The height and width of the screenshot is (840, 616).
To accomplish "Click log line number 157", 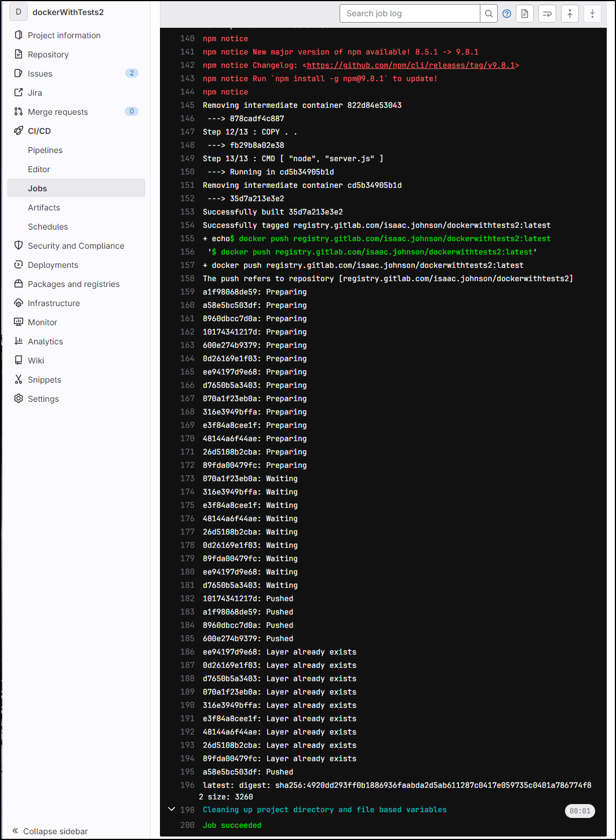I will tap(187, 265).
